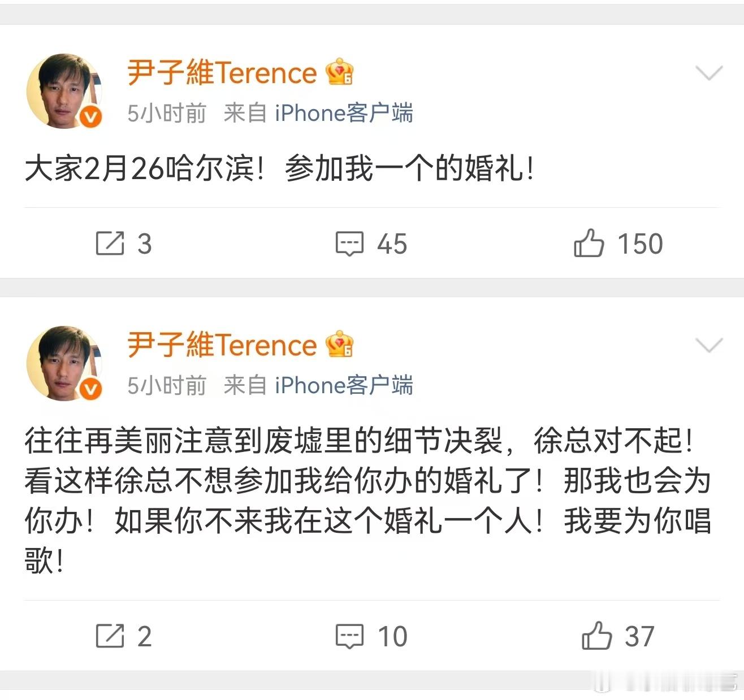Image resolution: width=744 pixels, height=700 pixels.
Task: Open profile link 尹子維Terence on first post
Action: click(220, 72)
